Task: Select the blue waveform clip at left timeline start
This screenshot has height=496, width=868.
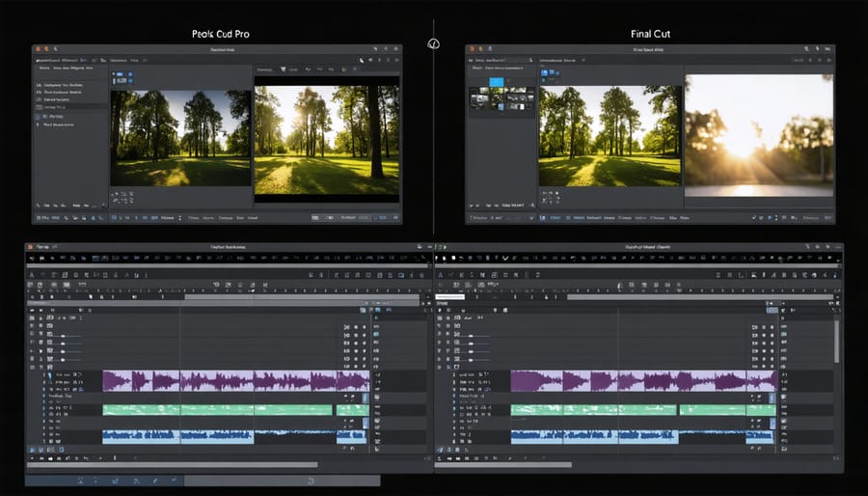Action: coord(178,437)
